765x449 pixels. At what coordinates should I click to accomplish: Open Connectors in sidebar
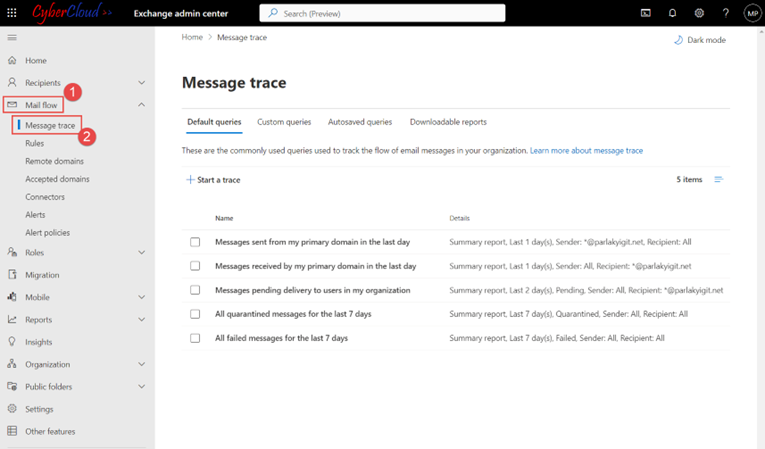pos(45,197)
